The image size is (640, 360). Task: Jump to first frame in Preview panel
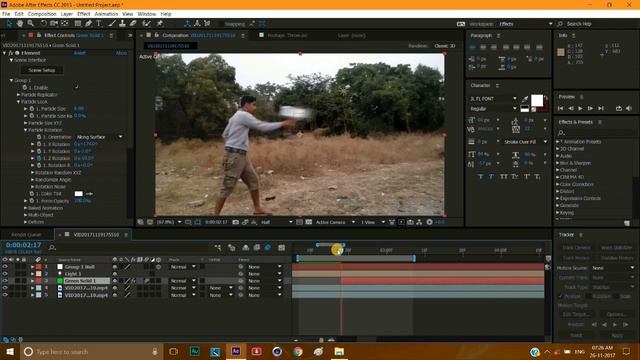[x=560, y=109]
